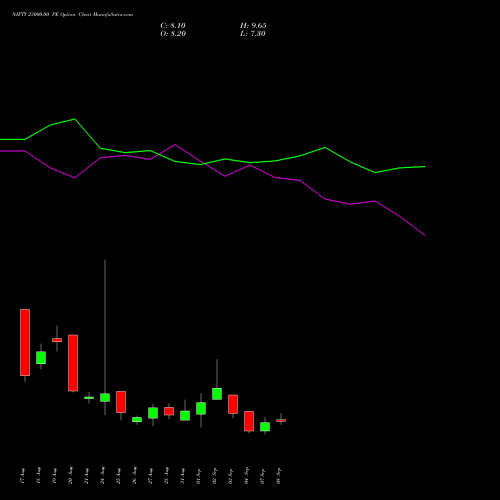This screenshot has height=500, width=500.
Task: Click the small green candle for 21 Aug
Action: click(89, 398)
